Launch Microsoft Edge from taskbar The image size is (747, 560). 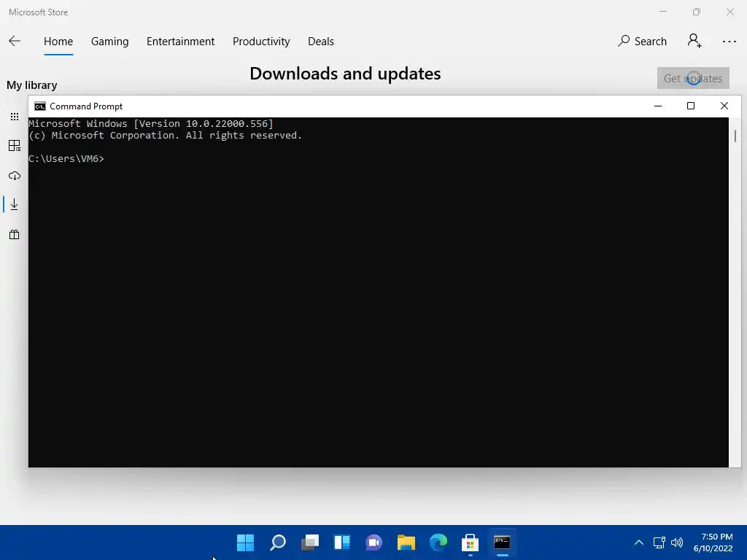click(x=438, y=542)
